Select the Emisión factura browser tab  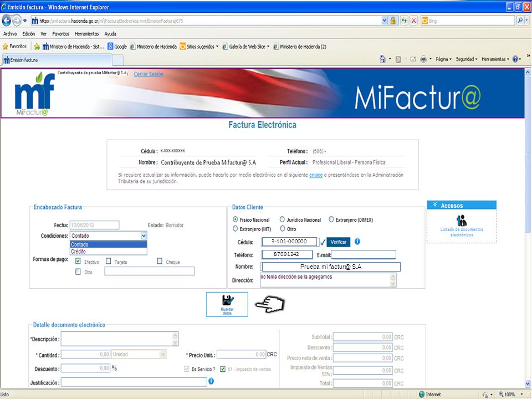point(57,60)
